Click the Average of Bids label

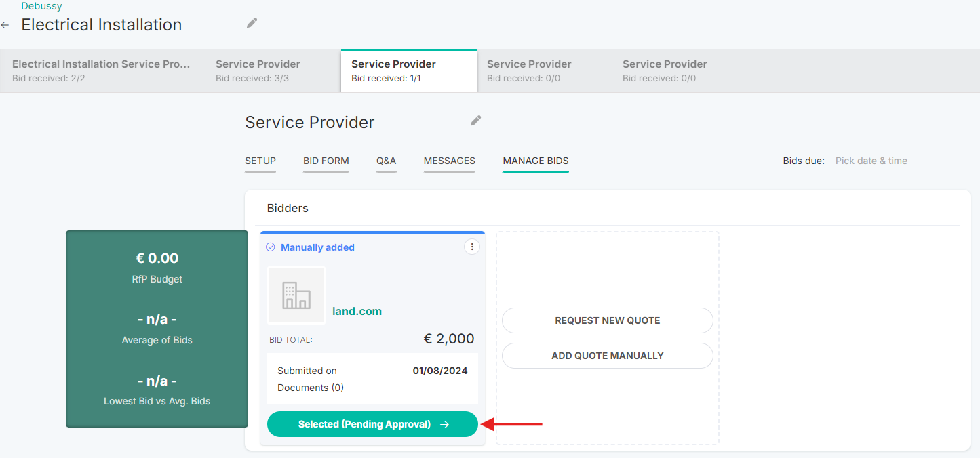pyautogui.click(x=157, y=340)
